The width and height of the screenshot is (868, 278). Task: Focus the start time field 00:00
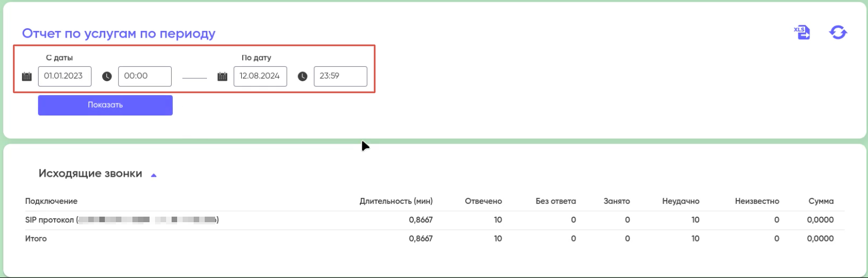145,76
